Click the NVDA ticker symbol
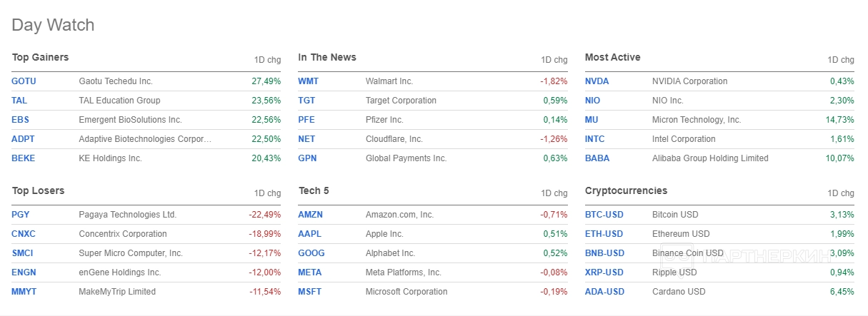 click(x=597, y=81)
